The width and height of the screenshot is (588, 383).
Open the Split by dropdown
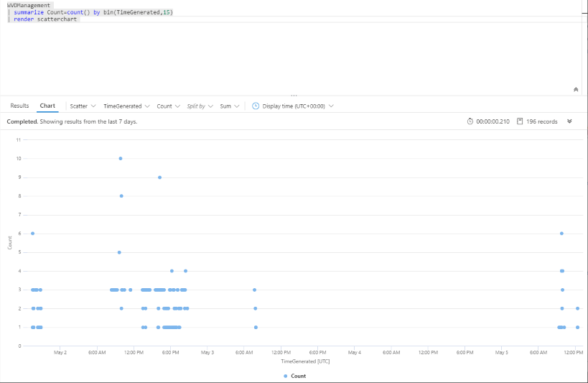pyautogui.click(x=200, y=106)
